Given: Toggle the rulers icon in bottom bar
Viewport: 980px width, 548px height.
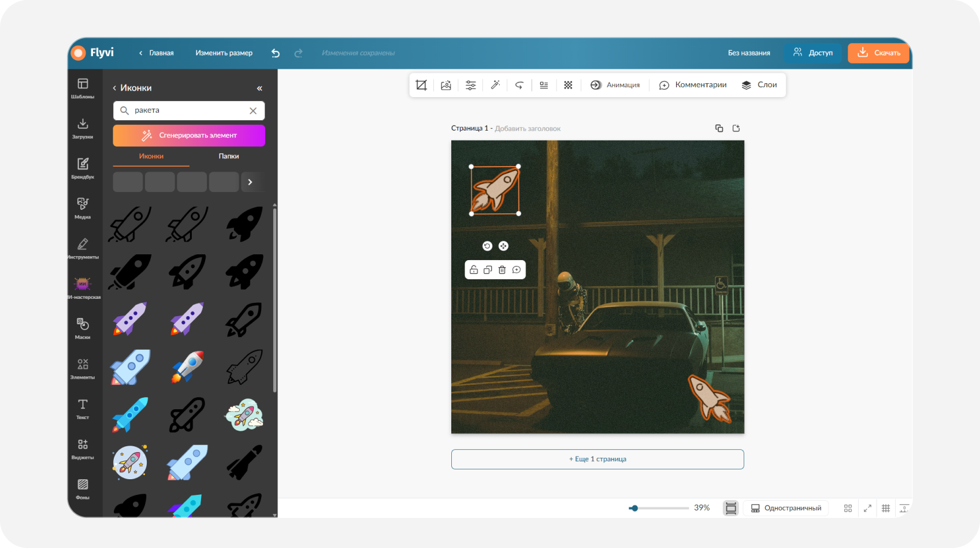Looking at the screenshot, I should pyautogui.click(x=904, y=508).
